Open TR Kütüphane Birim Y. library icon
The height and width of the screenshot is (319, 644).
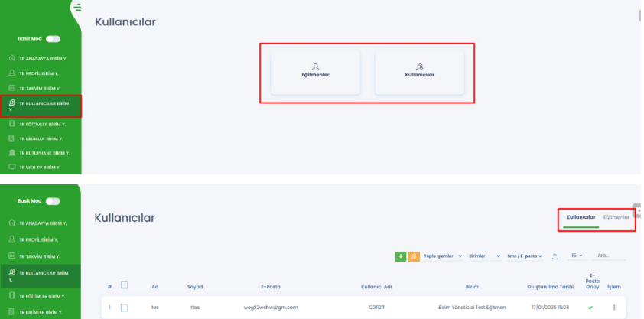pos(11,152)
